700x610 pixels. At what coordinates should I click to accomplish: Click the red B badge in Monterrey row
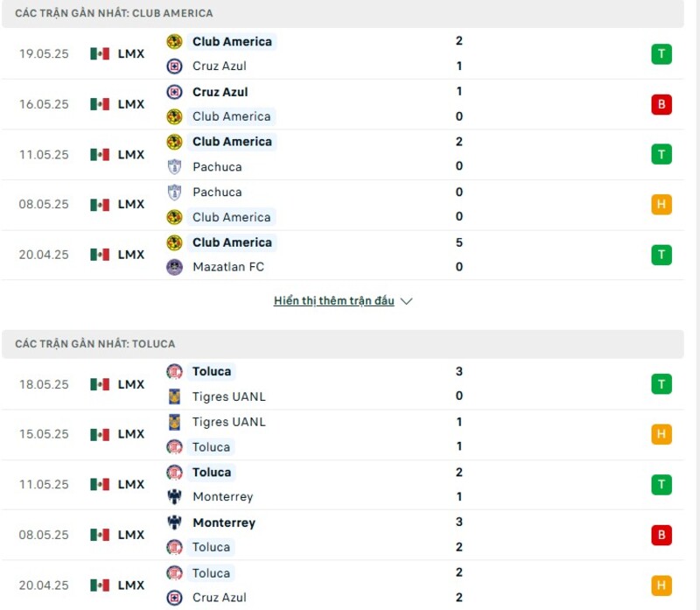(661, 534)
